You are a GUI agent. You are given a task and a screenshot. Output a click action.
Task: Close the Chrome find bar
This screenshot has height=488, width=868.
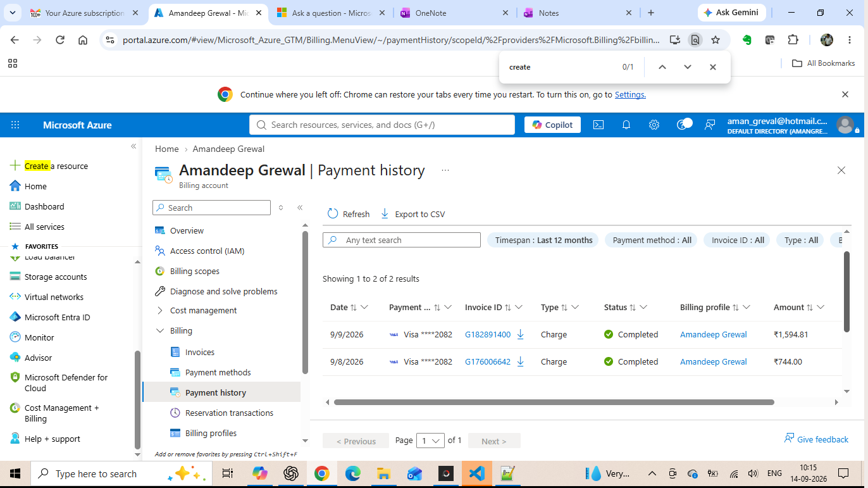[x=713, y=67]
